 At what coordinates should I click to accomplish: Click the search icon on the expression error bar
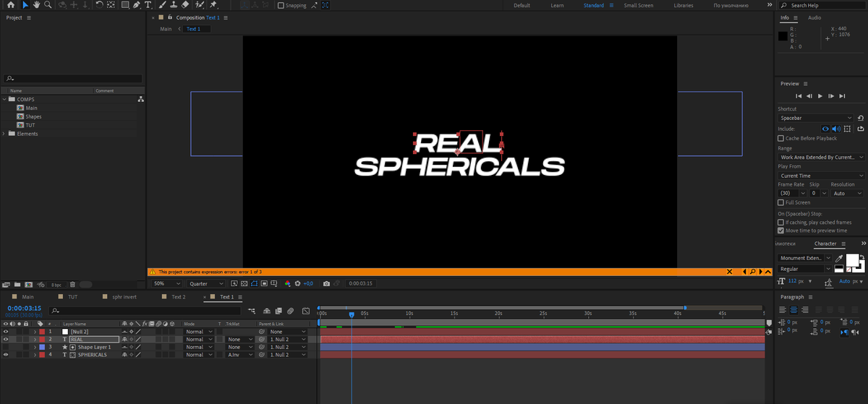[752, 272]
